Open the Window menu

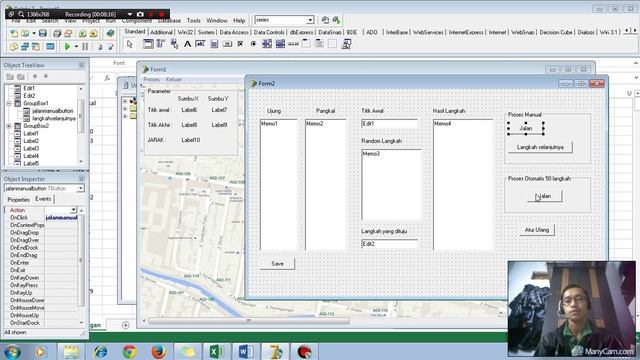pos(217,20)
